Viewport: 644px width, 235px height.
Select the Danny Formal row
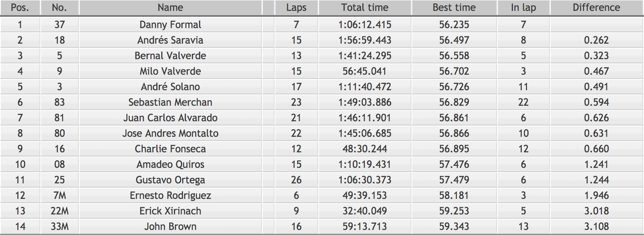tap(322, 25)
